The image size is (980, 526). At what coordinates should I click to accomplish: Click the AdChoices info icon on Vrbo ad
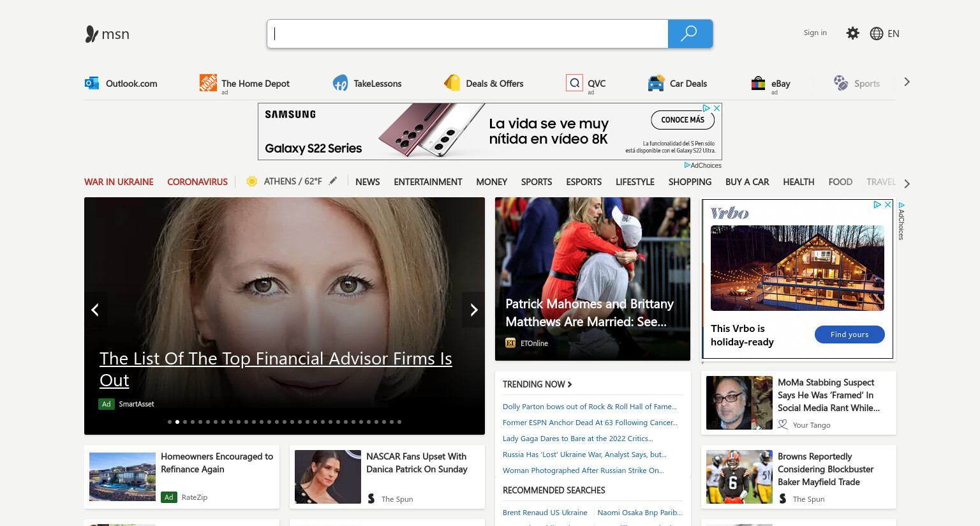click(x=877, y=205)
